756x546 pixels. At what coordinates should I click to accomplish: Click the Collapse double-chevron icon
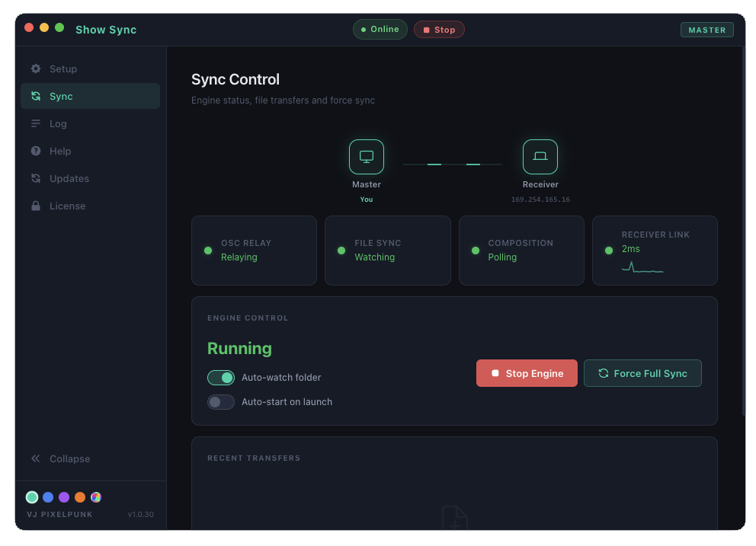point(36,458)
